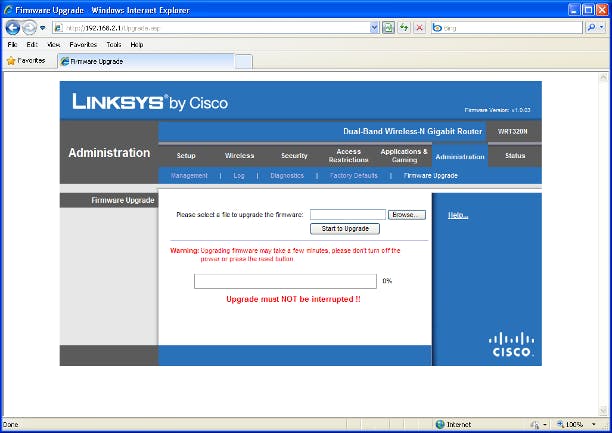Open the Factory Defaults sub-tab
The height and width of the screenshot is (433, 612).
click(354, 176)
